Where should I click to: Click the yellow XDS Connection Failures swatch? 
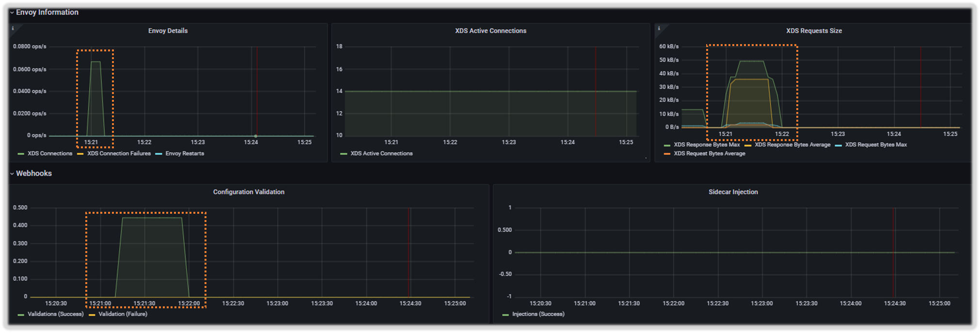(80, 154)
